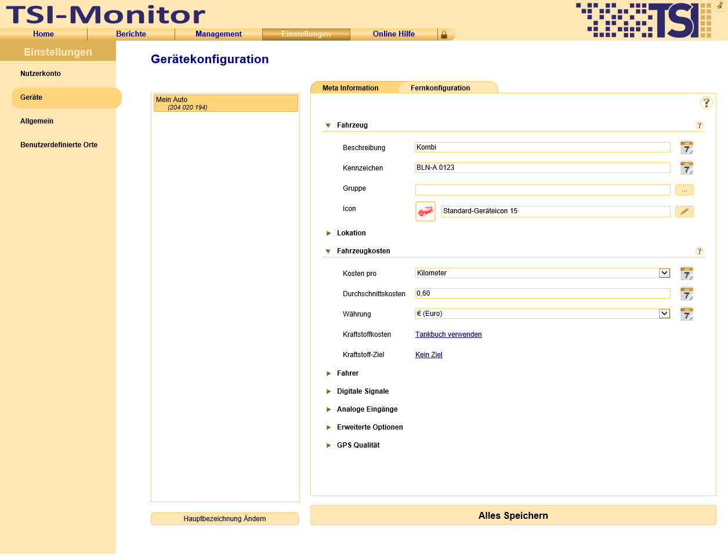728x560 pixels.
Task: Switch to the Fernkonfiguration tab
Action: 448,88
